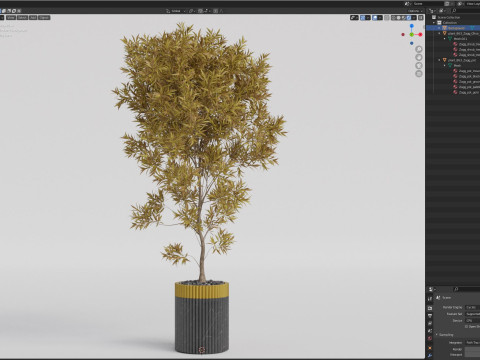Collapse the first plant_003 object in outliner

click(439, 33)
